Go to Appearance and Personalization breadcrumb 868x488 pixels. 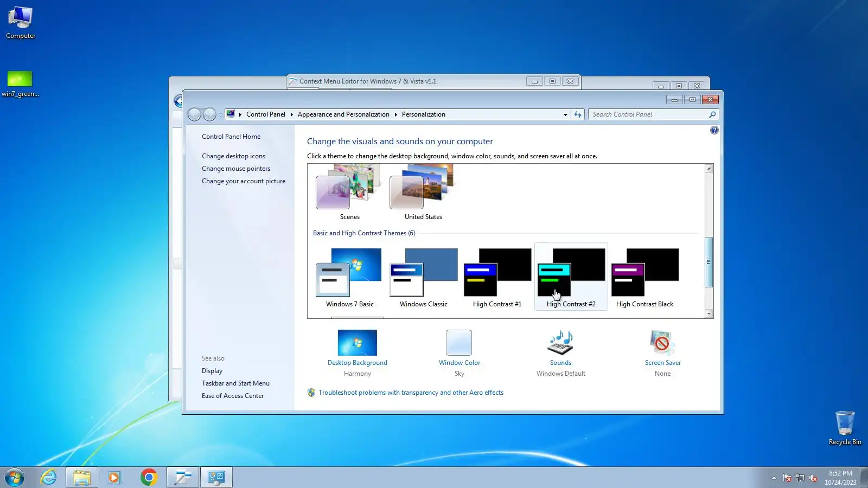343,114
